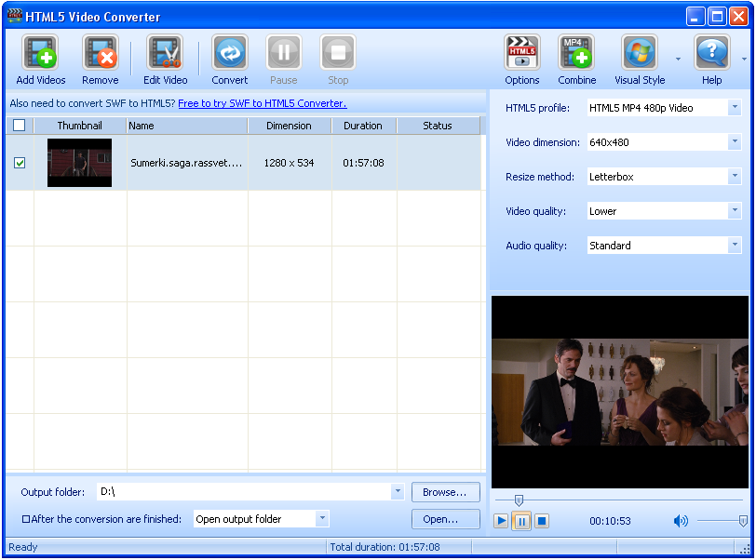The width and height of the screenshot is (756, 560).
Task: Click the Ready status text
Action: pyautogui.click(x=22, y=547)
